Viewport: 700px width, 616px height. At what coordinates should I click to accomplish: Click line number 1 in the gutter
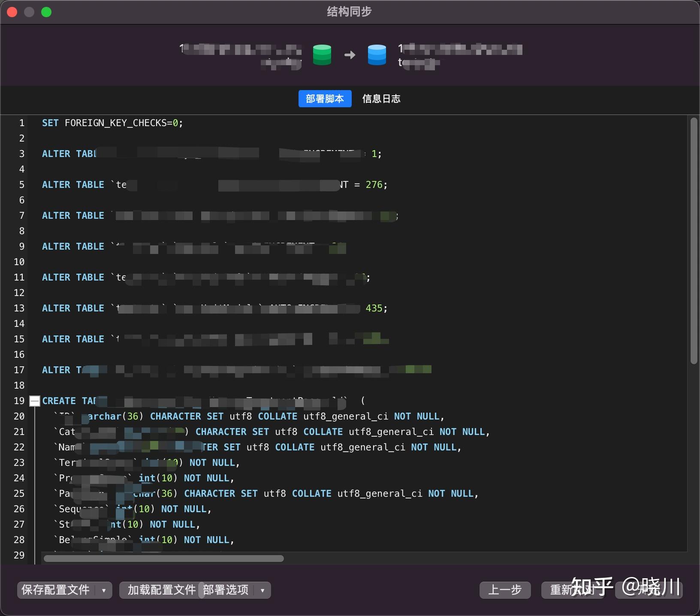(21, 123)
